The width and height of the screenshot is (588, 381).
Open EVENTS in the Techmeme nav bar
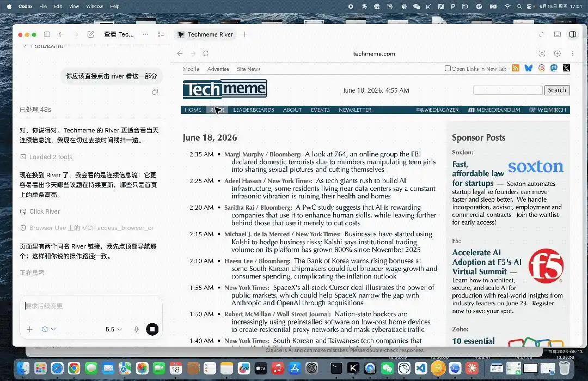[320, 110]
